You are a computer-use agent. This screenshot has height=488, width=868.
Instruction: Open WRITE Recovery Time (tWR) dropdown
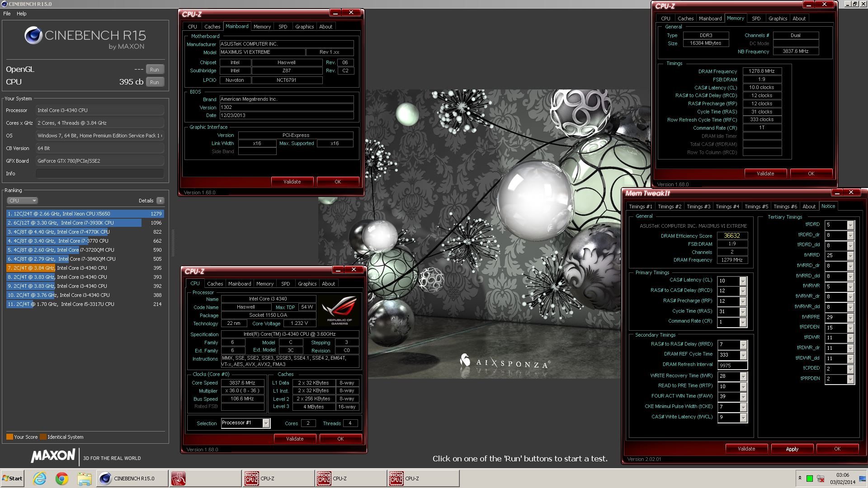coord(743,376)
